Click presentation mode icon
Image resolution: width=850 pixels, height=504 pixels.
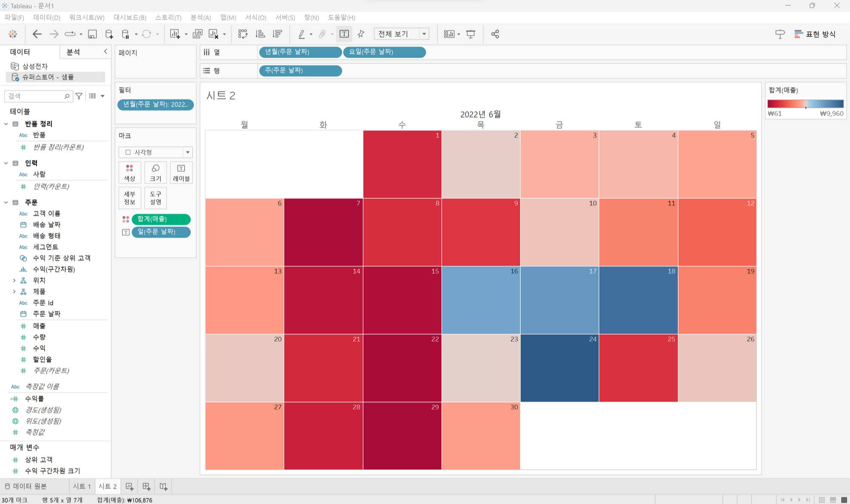pyautogui.click(x=470, y=34)
